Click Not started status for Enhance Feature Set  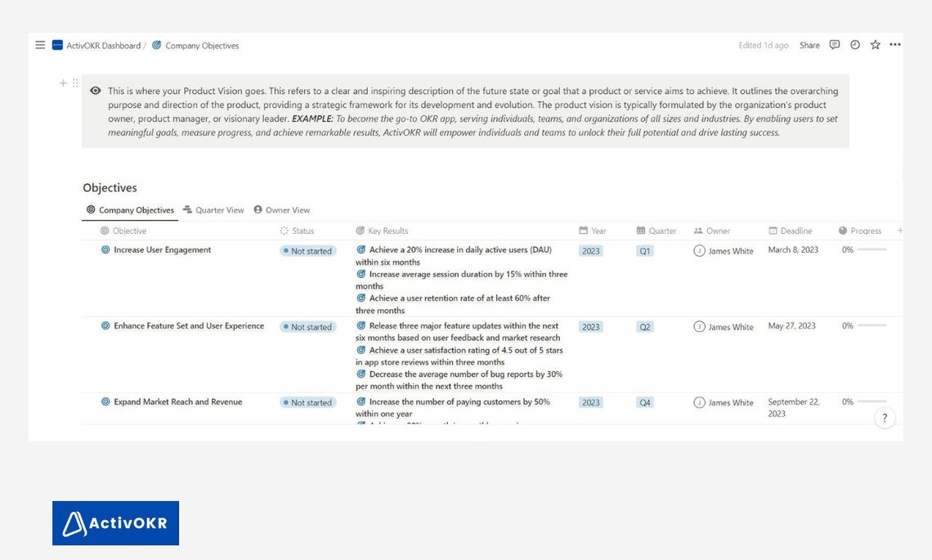pyautogui.click(x=308, y=327)
